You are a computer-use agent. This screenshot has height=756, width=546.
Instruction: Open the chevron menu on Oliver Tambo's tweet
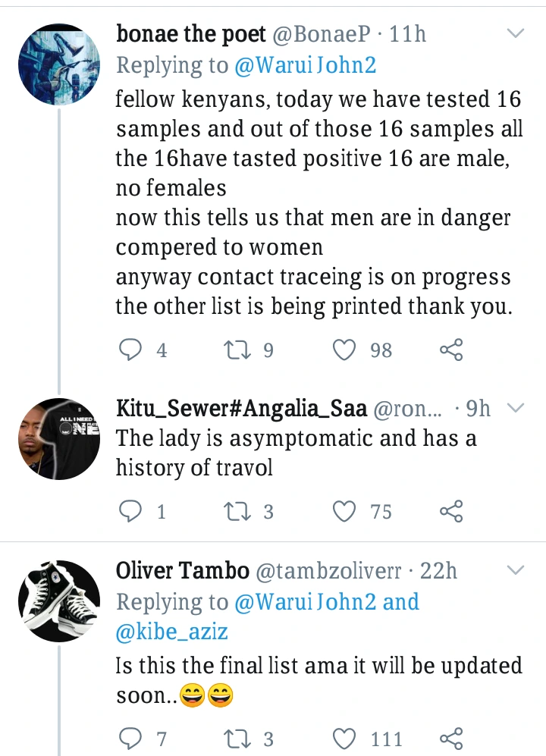point(516,570)
